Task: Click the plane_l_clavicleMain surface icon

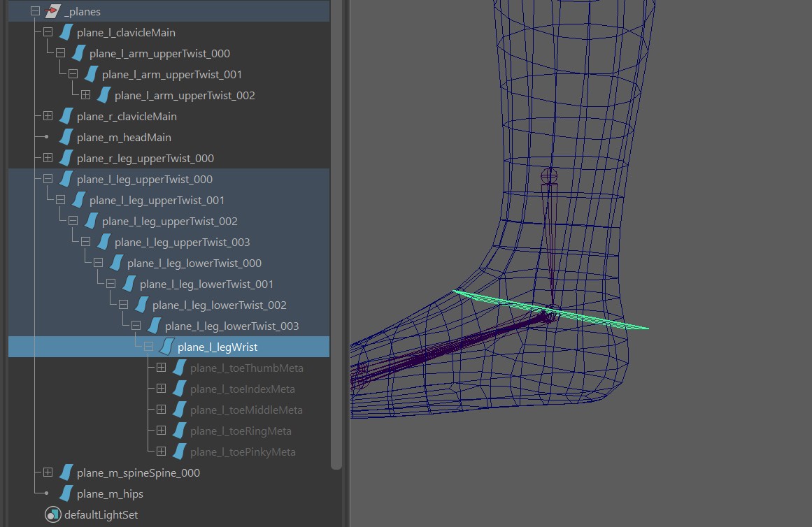Action: pyautogui.click(x=66, y=32)
